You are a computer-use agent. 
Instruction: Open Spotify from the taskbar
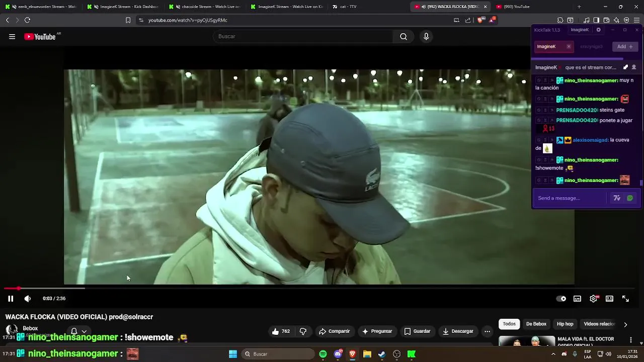pyautogui.click(x=323, y=354)
